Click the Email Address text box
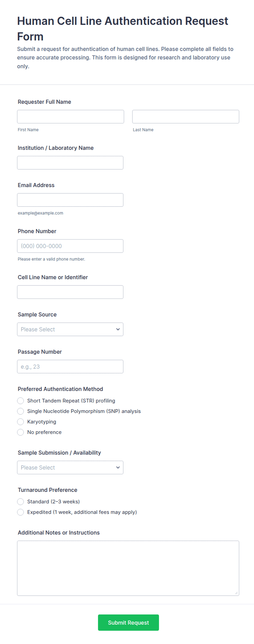254x644 pixels. click(x=70, y=200)
